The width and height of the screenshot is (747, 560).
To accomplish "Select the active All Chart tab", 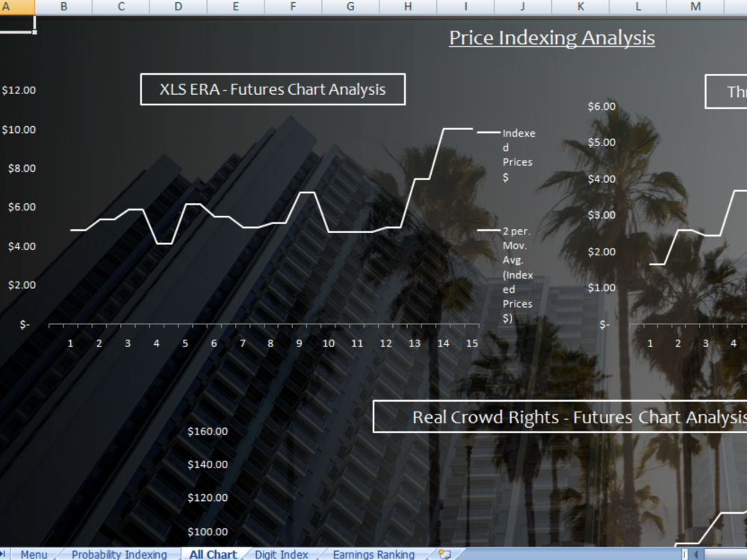I will point(213,555).
